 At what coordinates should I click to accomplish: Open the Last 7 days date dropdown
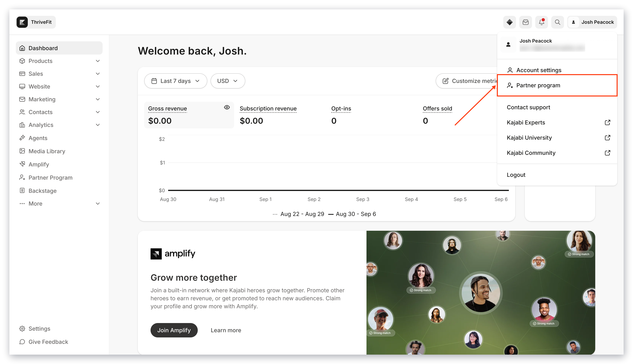[176, 81]
